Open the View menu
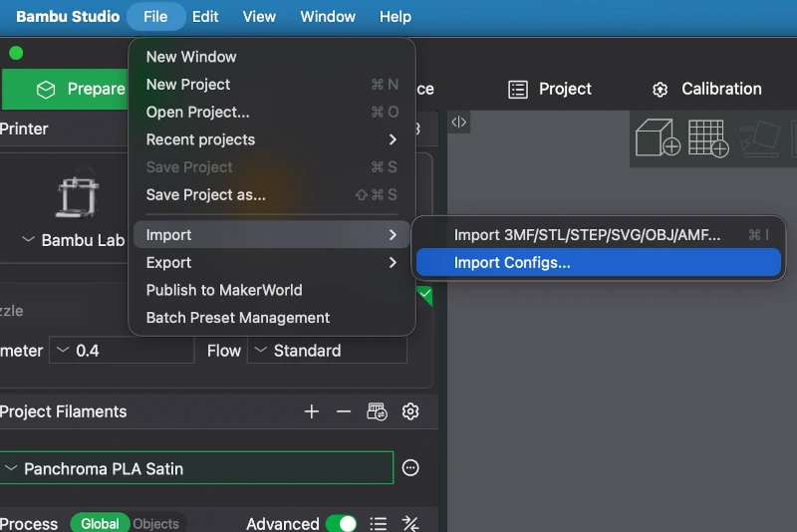The height and width of the screenshot is (532, 797). pos(259,17)
